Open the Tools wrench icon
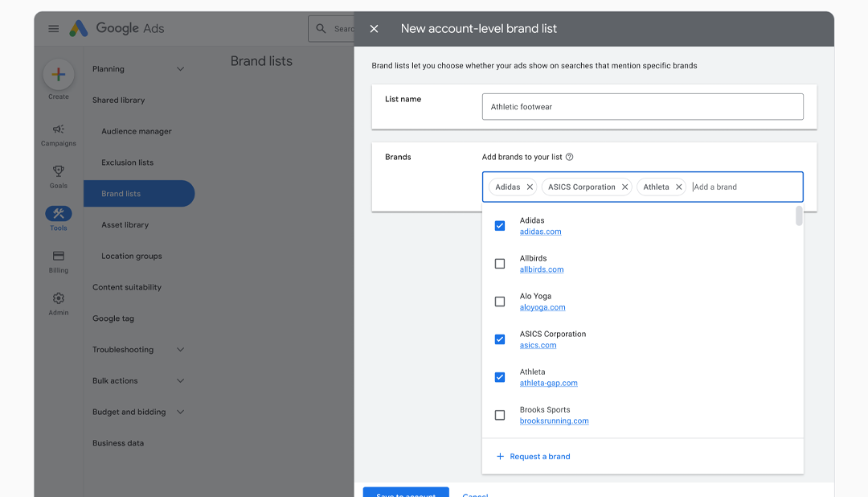Screen dimensions: 868x497 (x=58, y=214)
